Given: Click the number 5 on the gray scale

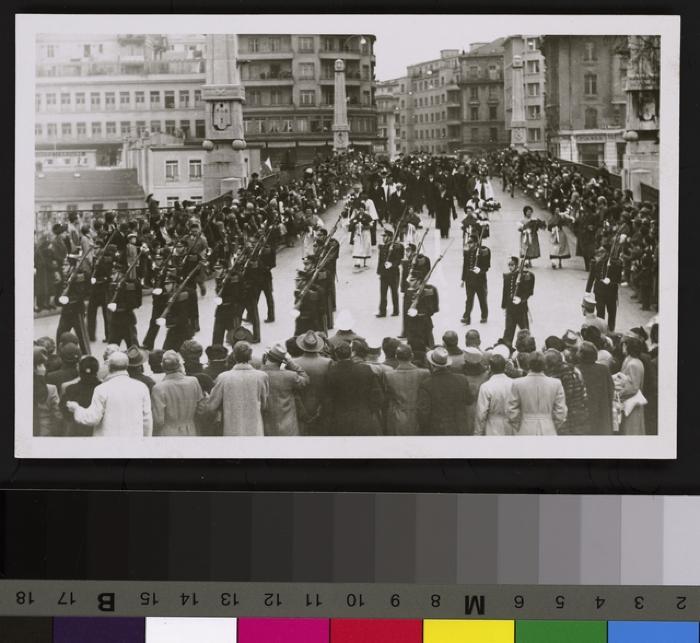Looking at the screenshot, I should (x=558, y=601).
